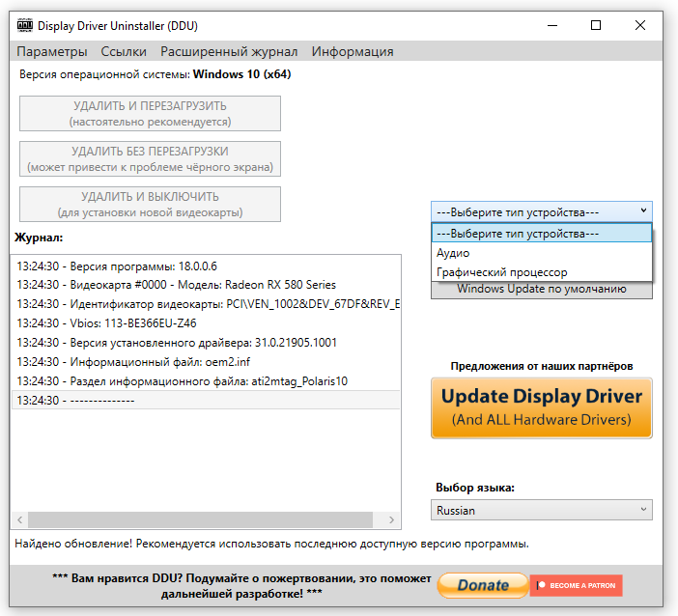Click УДАЛИТЬ БЕЗ ПЕРЕЗАГРУЗКИ button
Image resolution: width=678 pixels, height=616 pixels.
150,159
